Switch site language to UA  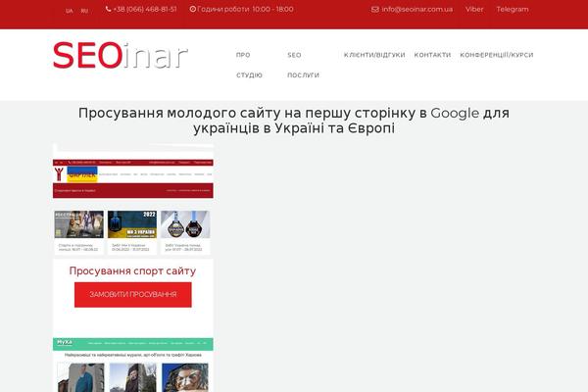pos(69,11)
